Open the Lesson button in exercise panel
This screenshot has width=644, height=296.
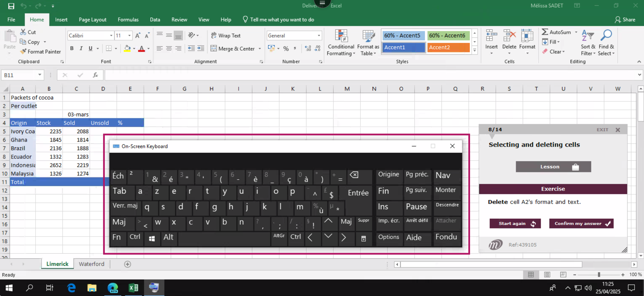pyautogui.click(x=553, y=167)
